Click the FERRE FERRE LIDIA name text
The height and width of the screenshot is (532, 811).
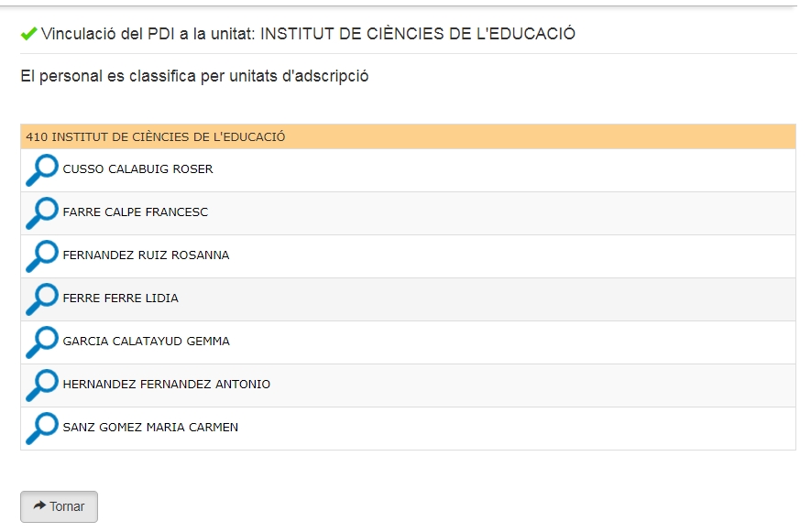120,299
